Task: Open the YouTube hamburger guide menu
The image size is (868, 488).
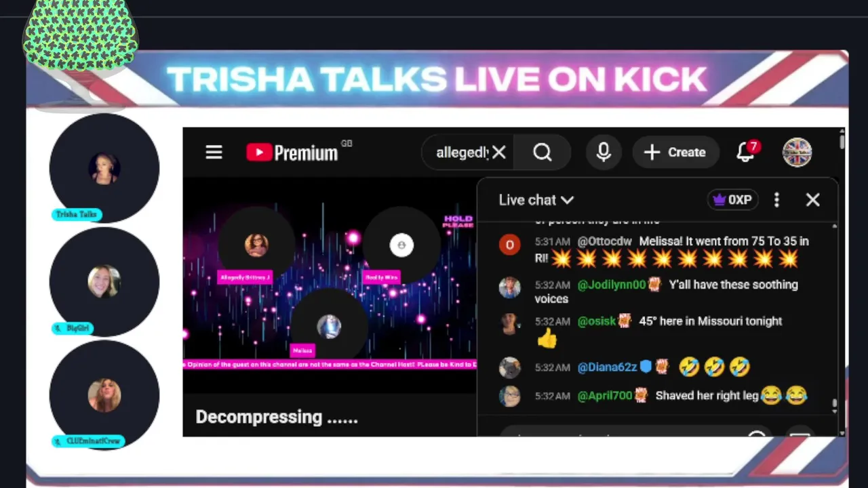Action: 214,152
